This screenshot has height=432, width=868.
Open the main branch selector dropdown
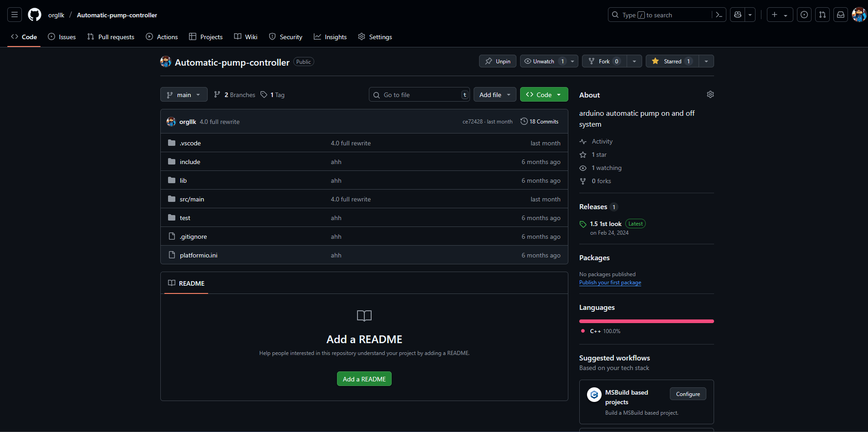point(184,94)
